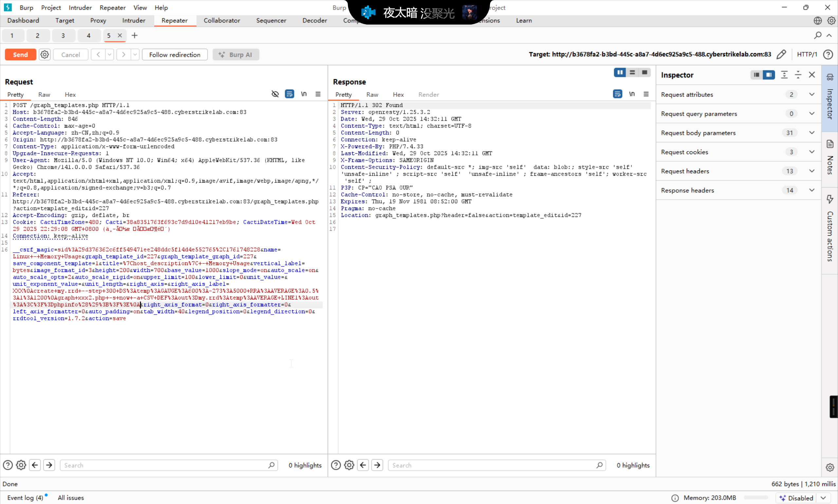Click the Follow redirection button
This screenshot has height=504, width=838.
pos(174,54)
